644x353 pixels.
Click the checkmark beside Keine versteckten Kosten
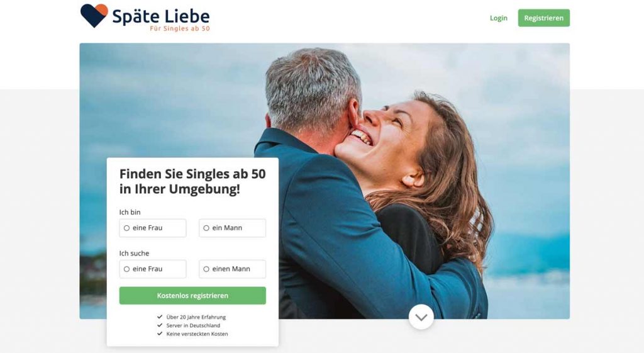pos(160,333)
